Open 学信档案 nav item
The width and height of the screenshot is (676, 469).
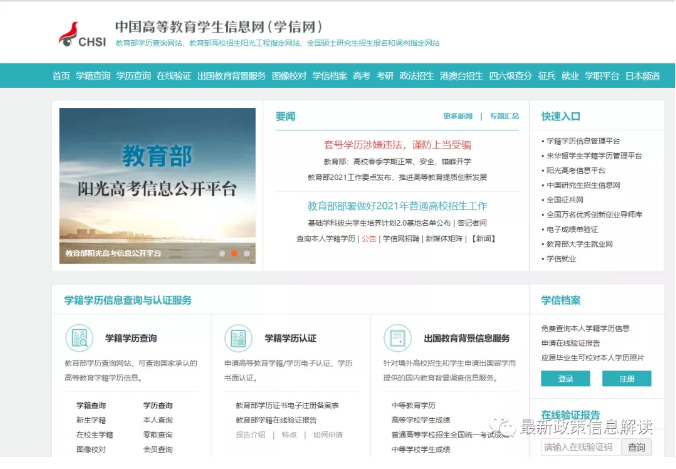coord(330,76)
